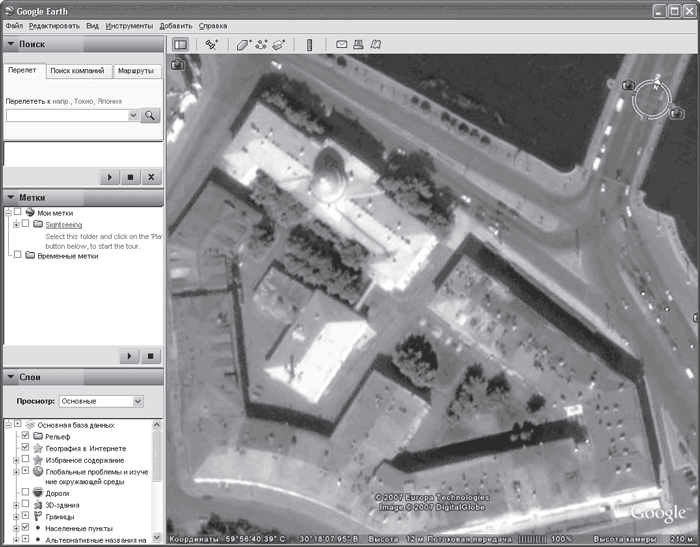Open the Ruler measurement tool
The width and height of the screenshot is (700, 547).
[x=309, y=44]
